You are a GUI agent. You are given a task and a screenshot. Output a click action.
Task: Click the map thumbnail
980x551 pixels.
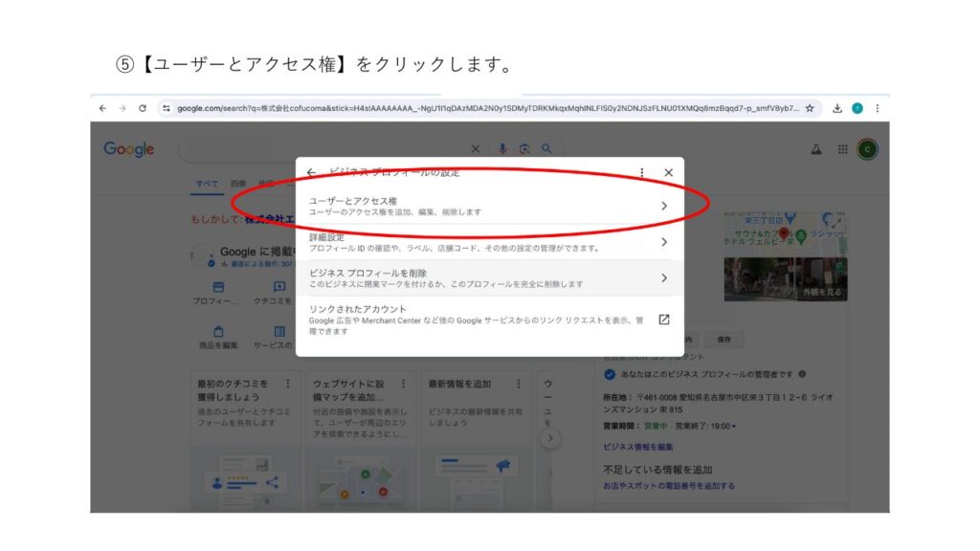pyautogui.click(x=786, y=234)
